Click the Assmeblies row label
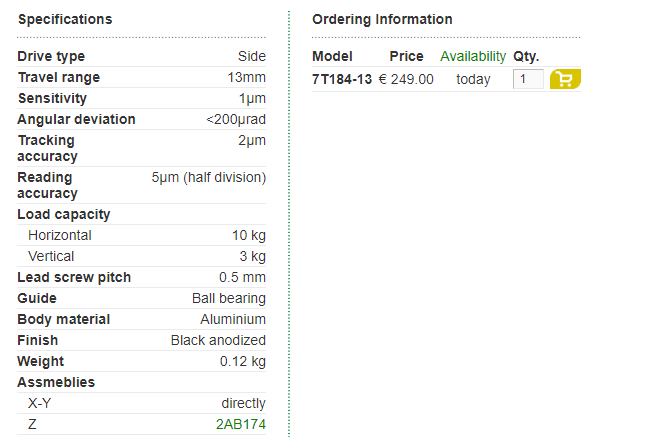The image size is (657, 442). click(56, 382)
